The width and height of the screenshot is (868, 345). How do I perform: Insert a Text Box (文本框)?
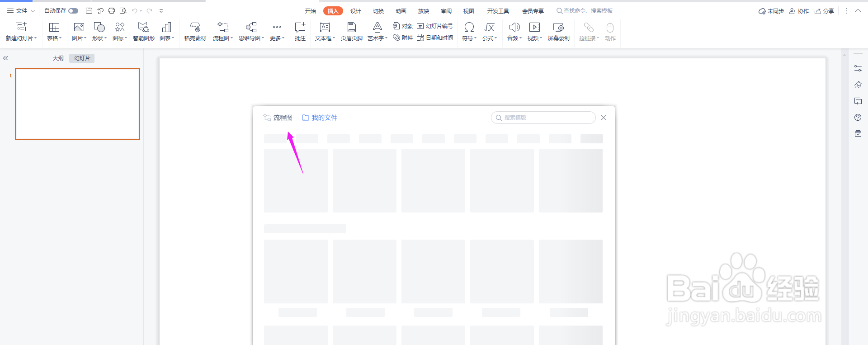[325, 32]
